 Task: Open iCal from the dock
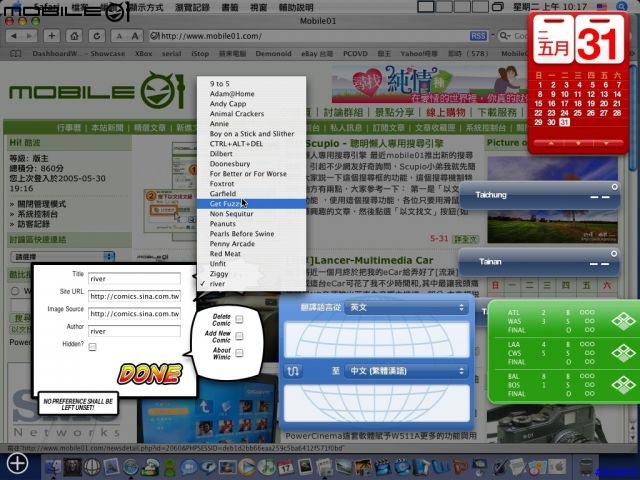coord(286,467)
